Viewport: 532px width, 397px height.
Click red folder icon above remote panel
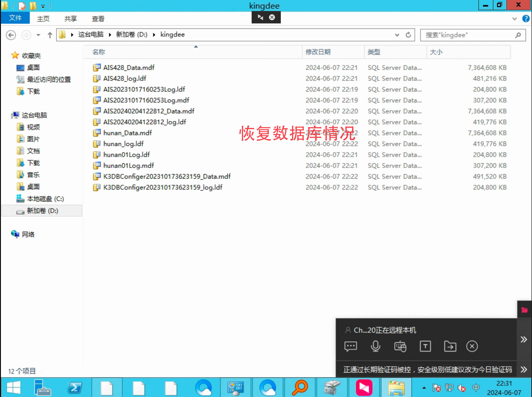[x=524, y=310]
